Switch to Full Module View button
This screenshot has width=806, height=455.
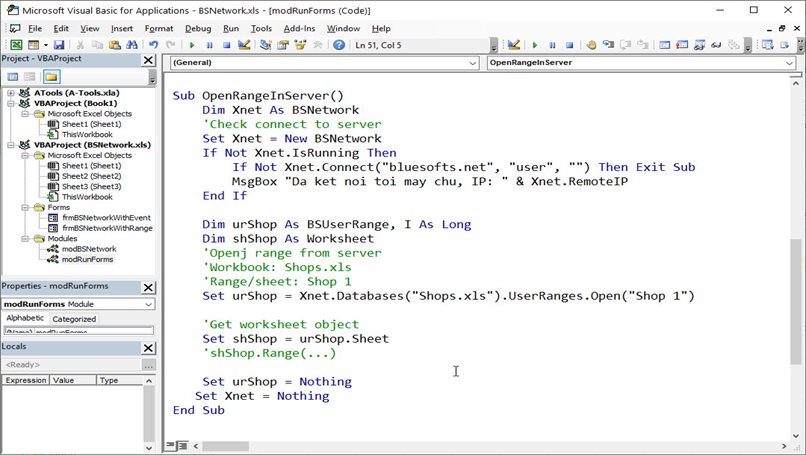tap(182, 446)
